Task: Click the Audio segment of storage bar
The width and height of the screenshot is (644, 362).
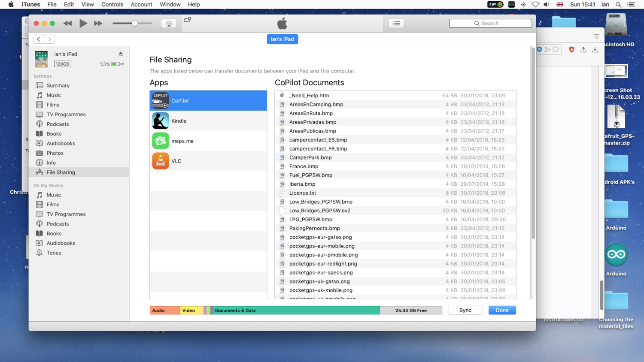Action: [x=165, y=311]
